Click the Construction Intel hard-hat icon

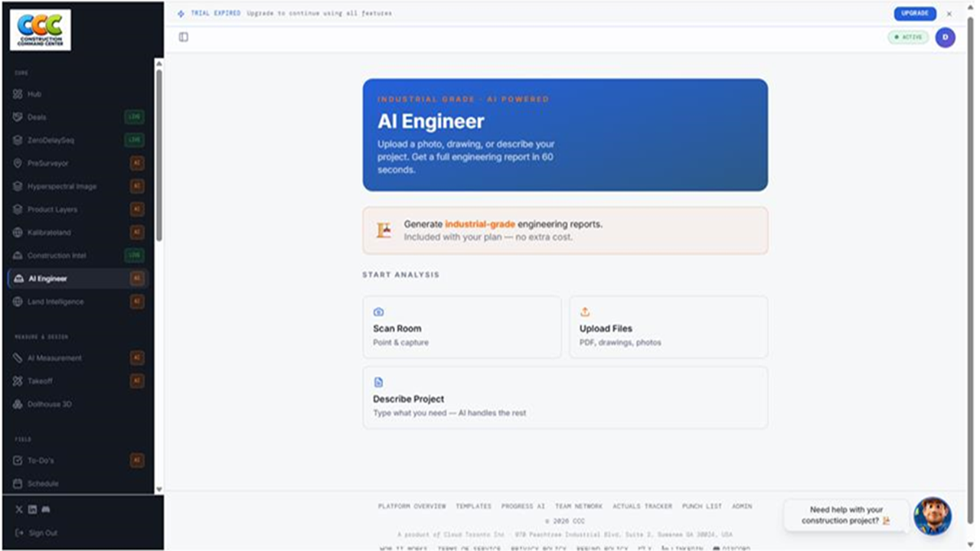coord(18,256)
